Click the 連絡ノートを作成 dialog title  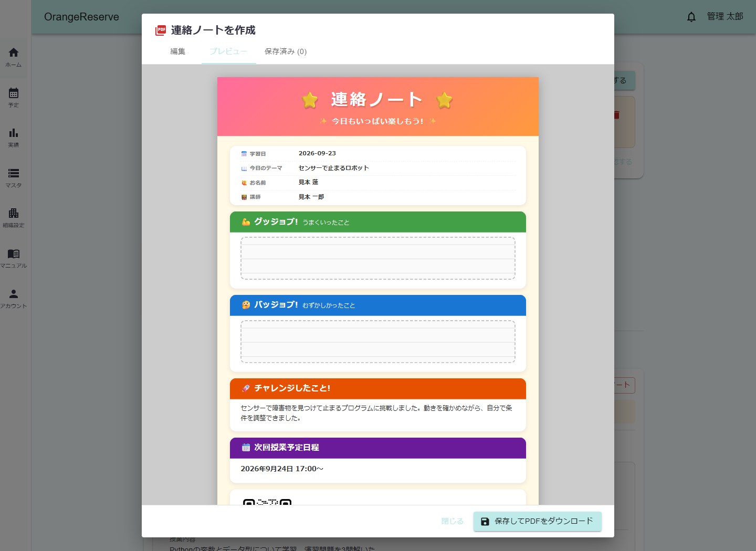pyautogui.click(x=213, y=30)
